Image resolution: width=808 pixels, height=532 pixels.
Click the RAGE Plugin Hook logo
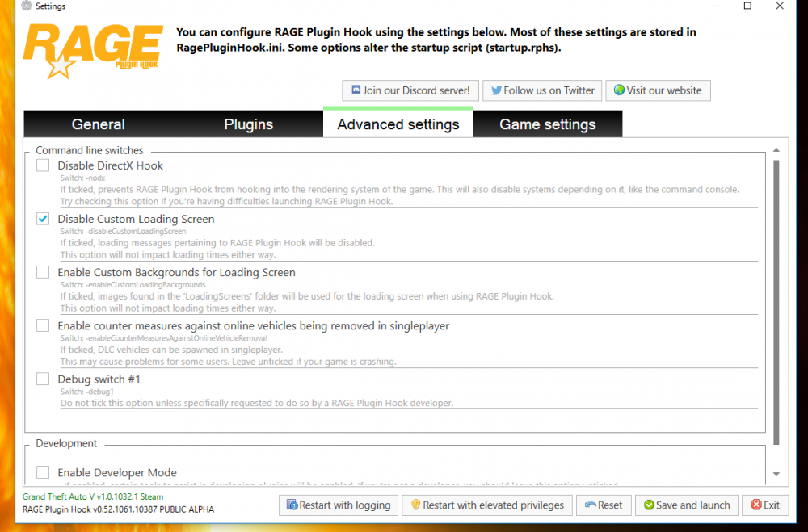point(93,52)
